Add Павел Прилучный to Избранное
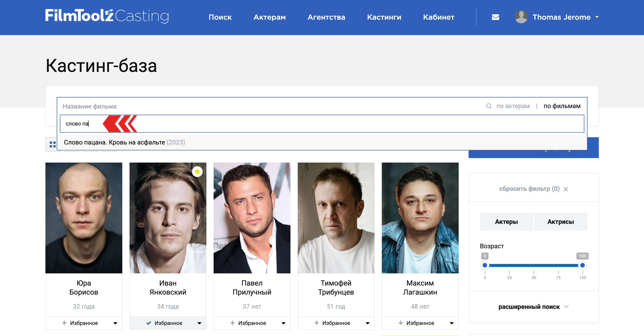 [x=248, y=323]
